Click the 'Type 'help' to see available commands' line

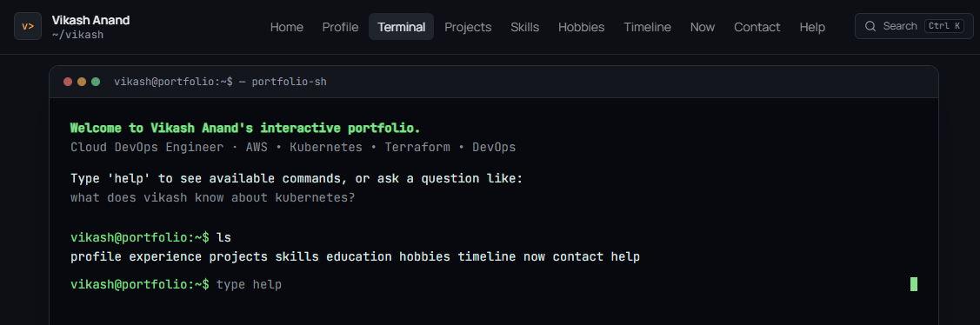297,179
